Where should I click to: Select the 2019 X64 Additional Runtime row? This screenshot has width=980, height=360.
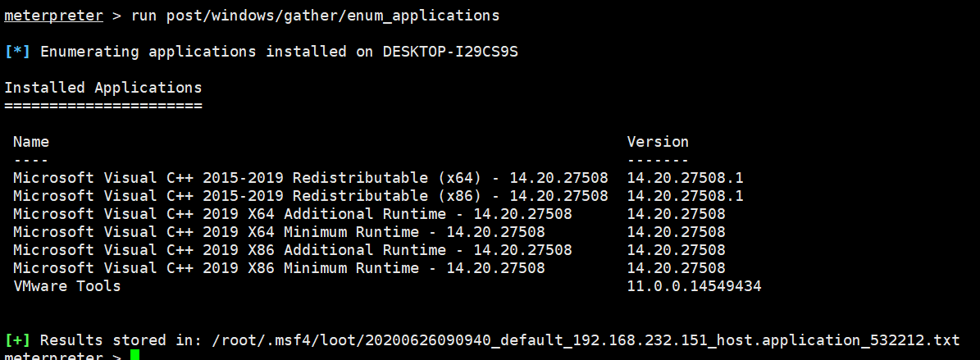pos(369,214)
